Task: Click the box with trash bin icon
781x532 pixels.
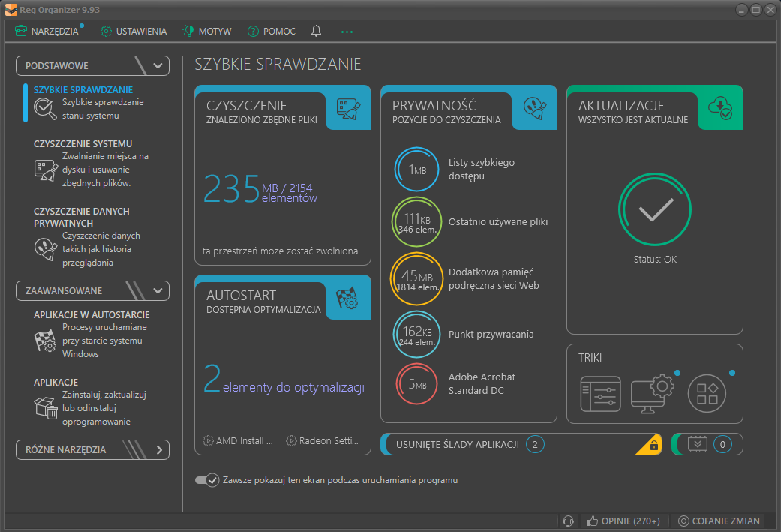Action: pos(45,408)
